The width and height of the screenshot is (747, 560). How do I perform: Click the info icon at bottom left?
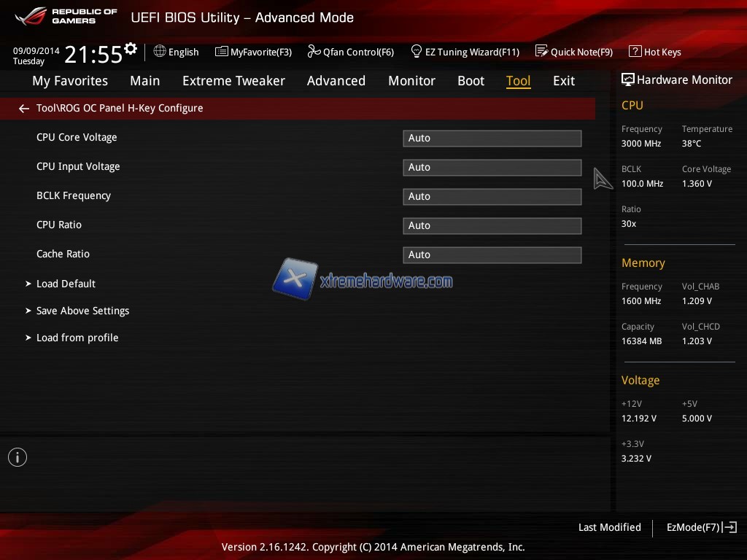pyautogui.click(x=18, y=457)
